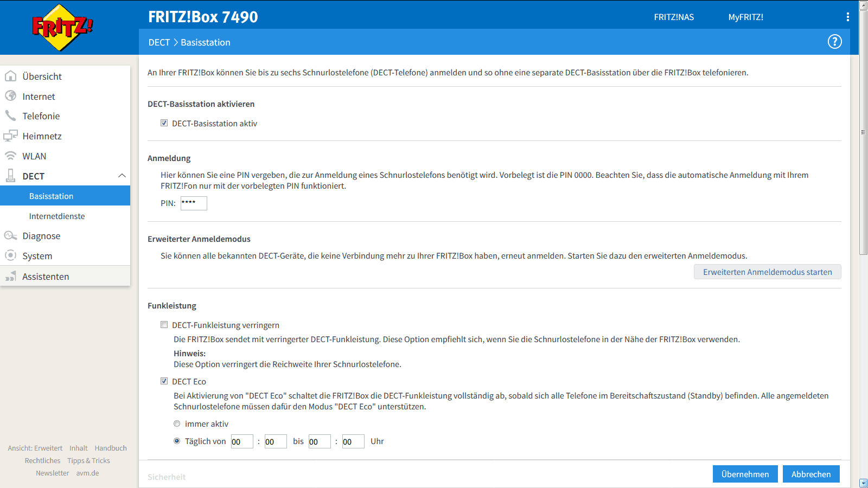The image size is (868, 488).
Task: Click the 'Erweiterter Anmeldemodus' heading
Action: [x=199, y=239]
